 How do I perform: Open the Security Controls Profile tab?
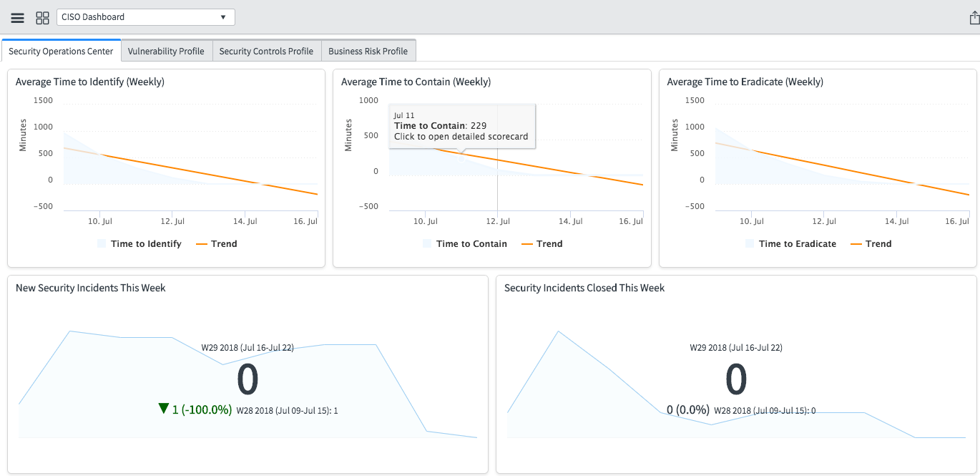pos(266,52)
